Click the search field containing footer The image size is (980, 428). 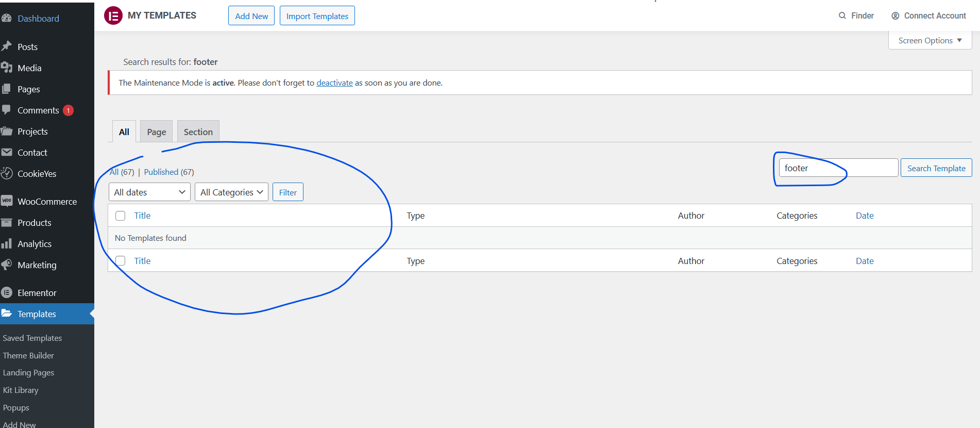click(838, 168)
